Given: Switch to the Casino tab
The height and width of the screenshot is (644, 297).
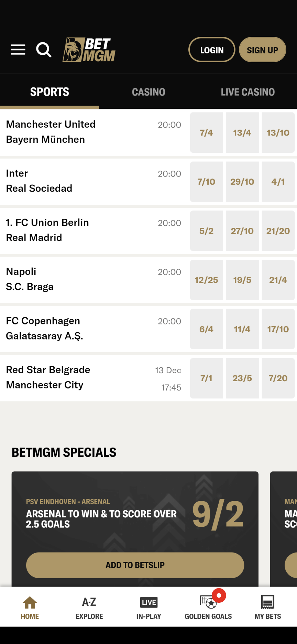Looking at the screenshot, I should 148,92.
